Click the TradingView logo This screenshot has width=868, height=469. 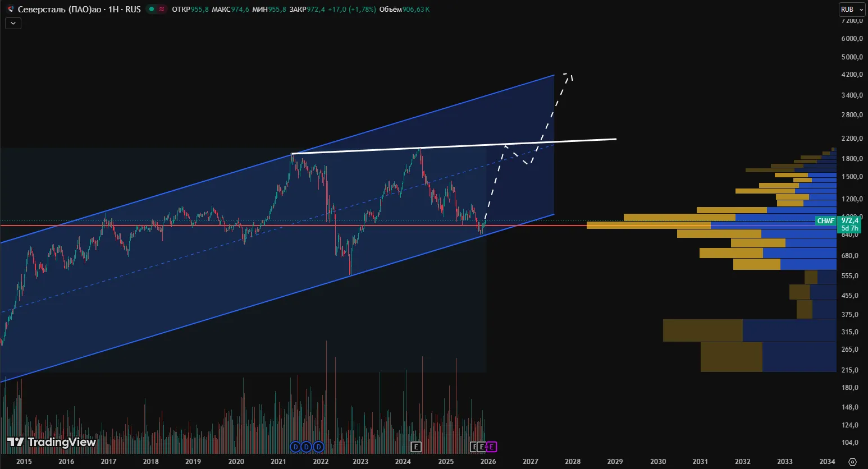pyautogui.click(x=52, y=442)
